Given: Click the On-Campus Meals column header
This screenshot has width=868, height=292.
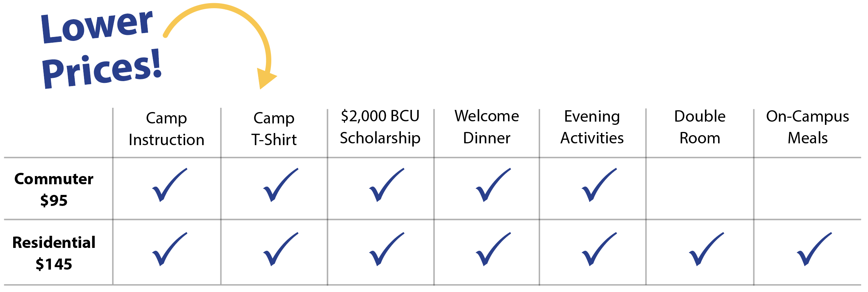Looking at the screenshot, I should tap(807, 127).
